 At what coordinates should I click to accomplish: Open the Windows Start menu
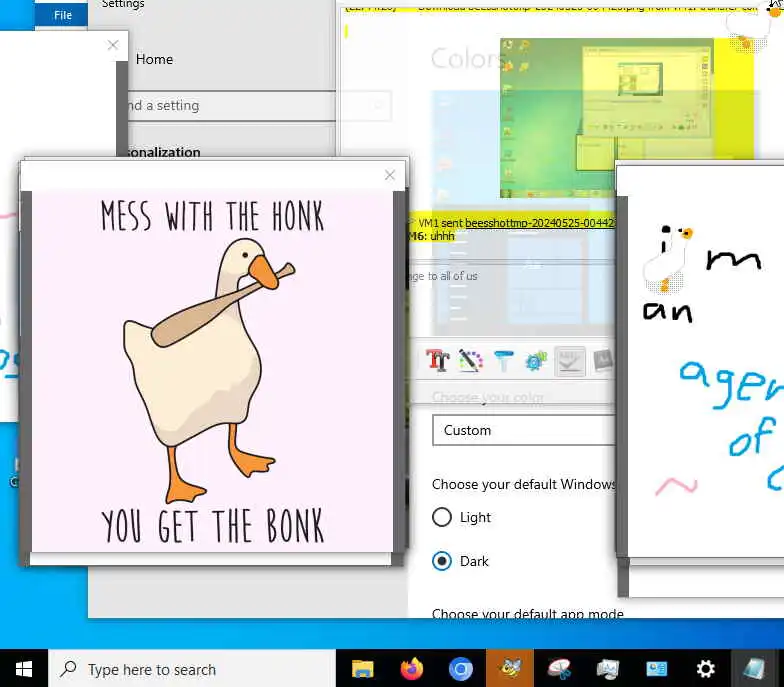tap(24, 668)
